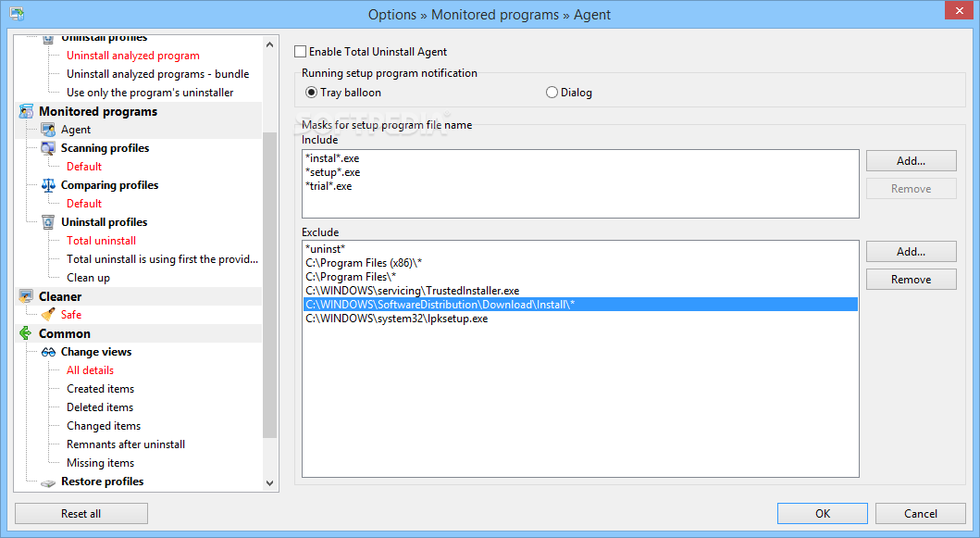Click the application icon in title bar
Image resolution: width=980 pixels, height=538 pixels.
click(17, 14)
